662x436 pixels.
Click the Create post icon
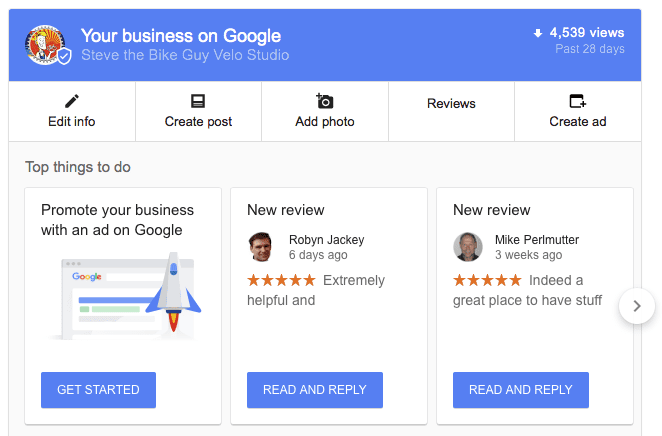198,101
